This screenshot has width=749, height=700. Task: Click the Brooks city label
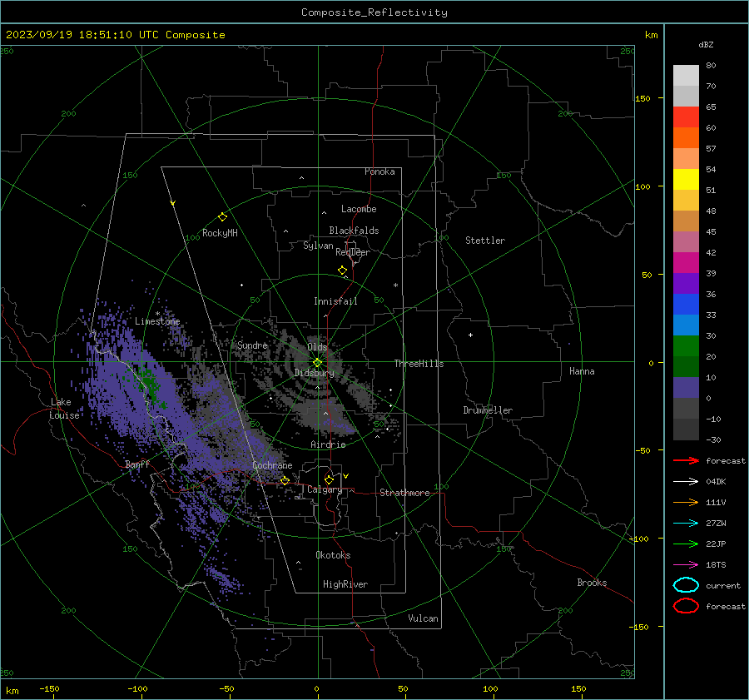pos(592,583)
